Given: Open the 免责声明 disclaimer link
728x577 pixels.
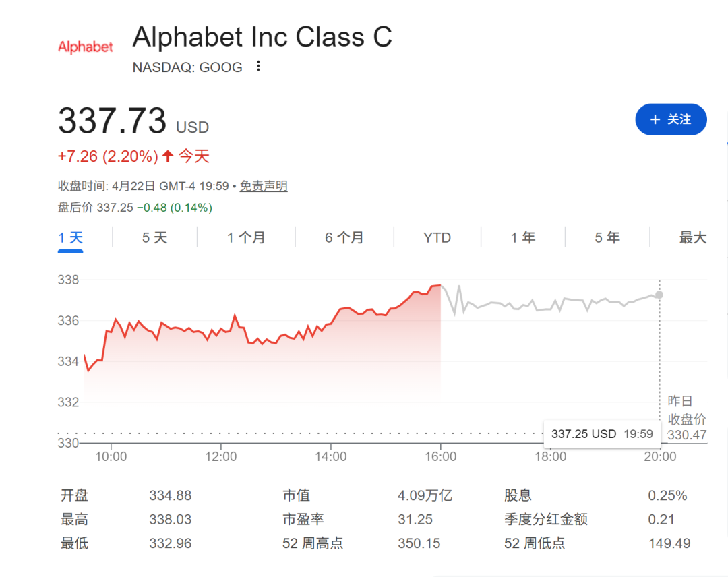Looking at the screenshot, I should point(264,186).
